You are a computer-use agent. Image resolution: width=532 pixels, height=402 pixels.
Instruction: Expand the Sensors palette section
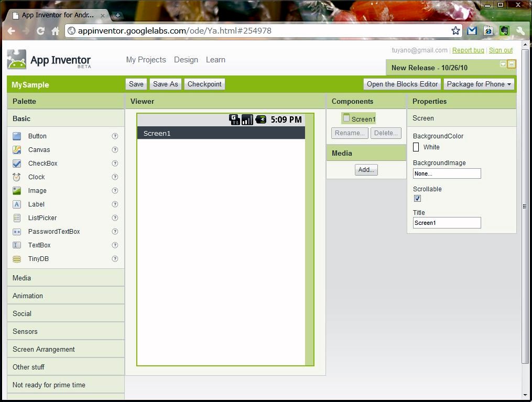click(25, 331)
